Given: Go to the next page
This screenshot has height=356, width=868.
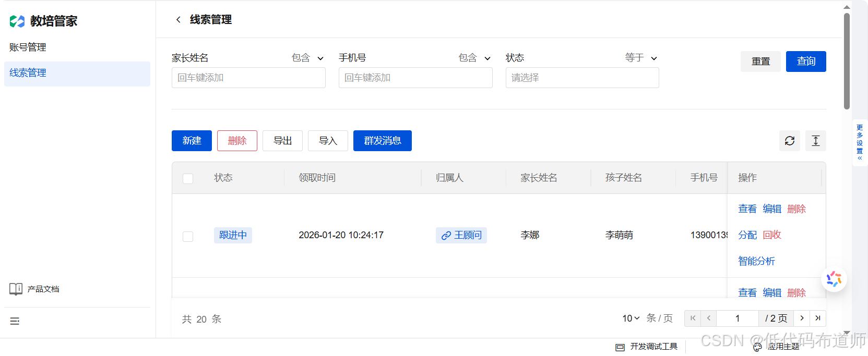Looking at the screenshot, I should pyautogui.click(x=802, y=318).
